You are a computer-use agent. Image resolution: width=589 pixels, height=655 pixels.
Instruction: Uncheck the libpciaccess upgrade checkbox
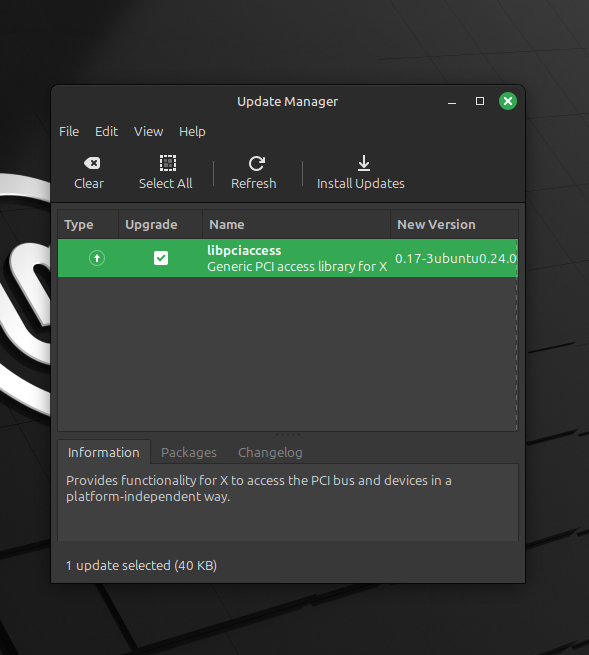pyautogui.click(x=161, y=258)
